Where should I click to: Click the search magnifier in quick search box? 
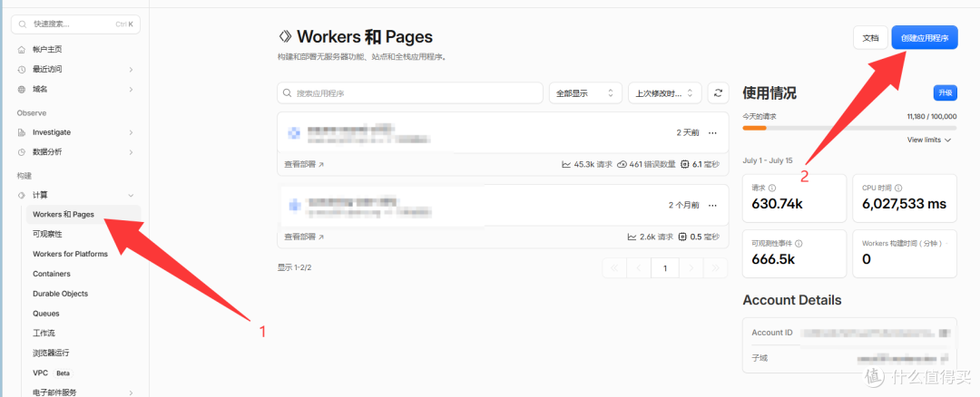pos(23,24)
